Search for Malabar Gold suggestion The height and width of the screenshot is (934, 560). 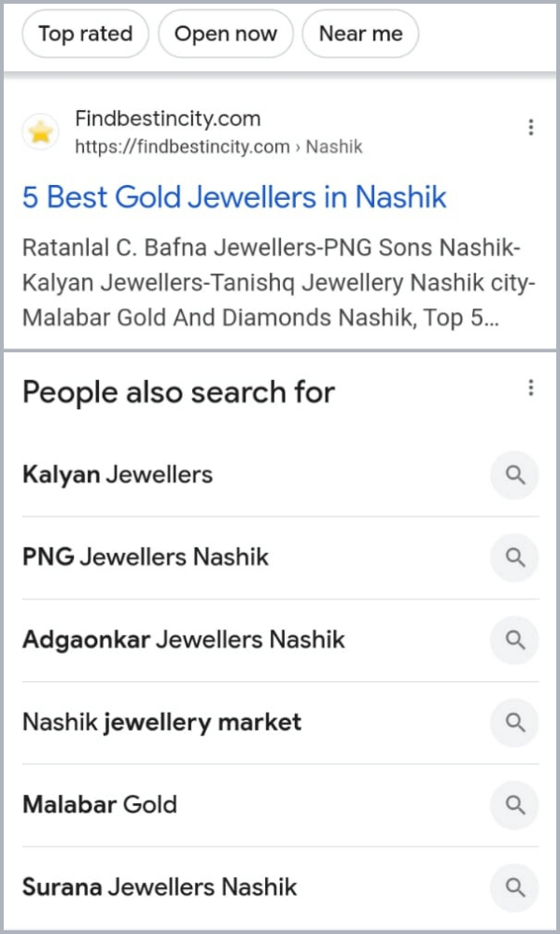pyautogui.click(x=514, y=804)
